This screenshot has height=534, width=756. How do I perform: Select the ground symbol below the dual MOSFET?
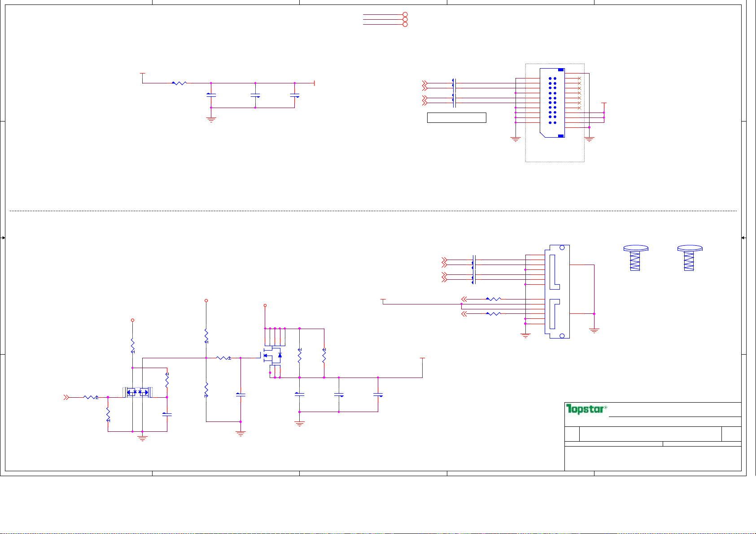click(143, 438)
